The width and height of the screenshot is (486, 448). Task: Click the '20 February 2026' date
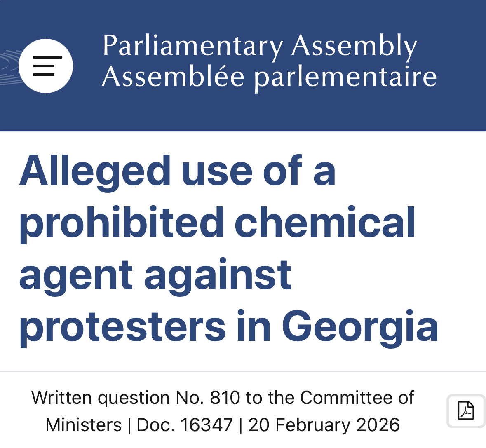pyautogui.click(x=324, y=425)
